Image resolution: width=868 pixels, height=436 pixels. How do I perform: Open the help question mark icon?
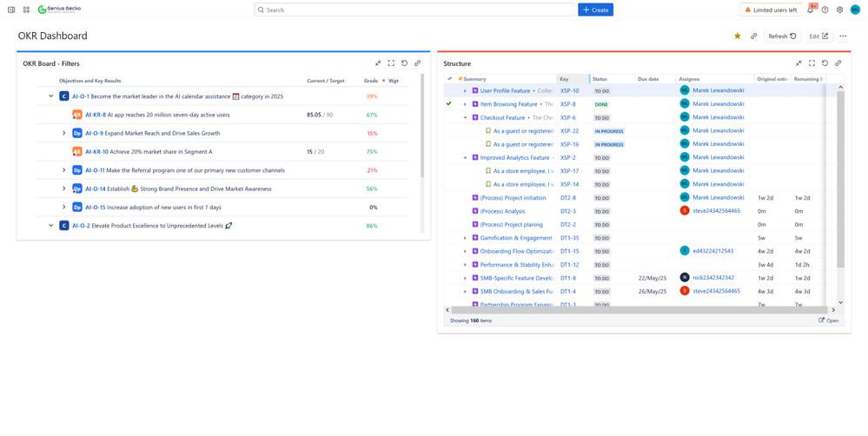tap(825, 10)
